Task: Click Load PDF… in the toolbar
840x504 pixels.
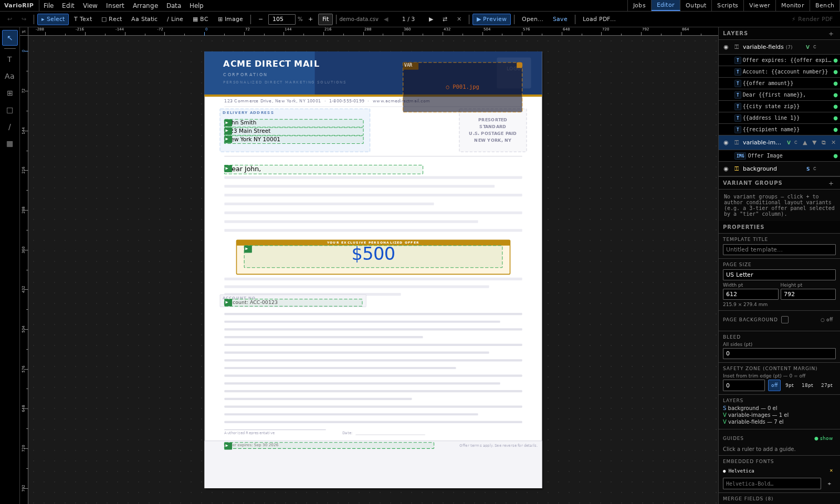Action: click(599, 19)
